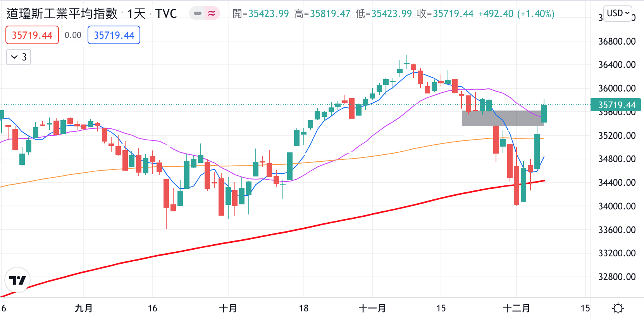The height and width of the screenshot is (318, 644).
Task: Click the 九月 label on time axis
Action: (84, 308)
